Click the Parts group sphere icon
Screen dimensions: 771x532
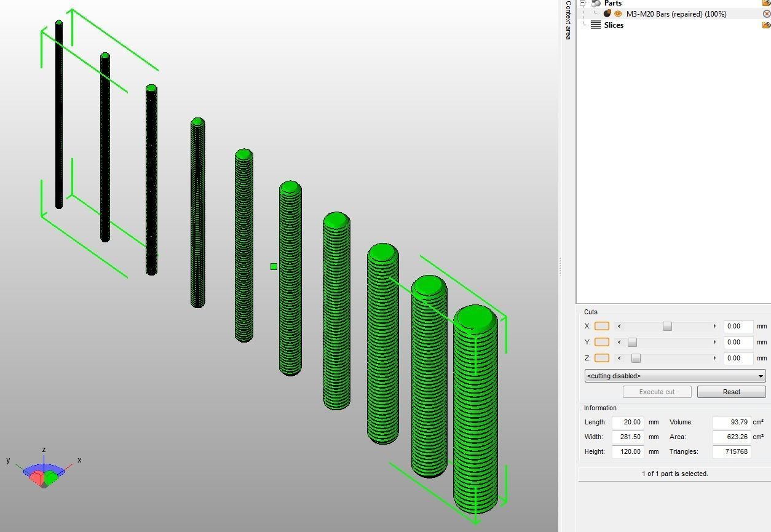click(x=595, y=4)
